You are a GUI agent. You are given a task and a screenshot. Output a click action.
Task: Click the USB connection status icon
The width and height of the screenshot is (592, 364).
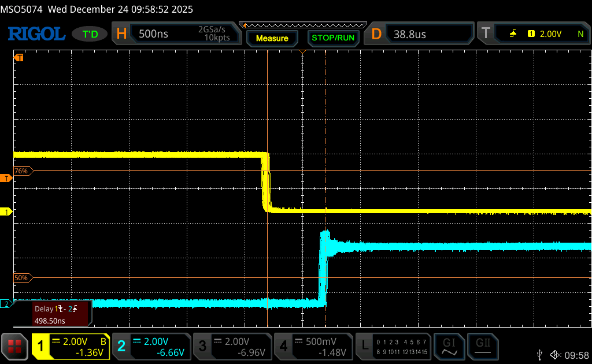pos(540,355)
